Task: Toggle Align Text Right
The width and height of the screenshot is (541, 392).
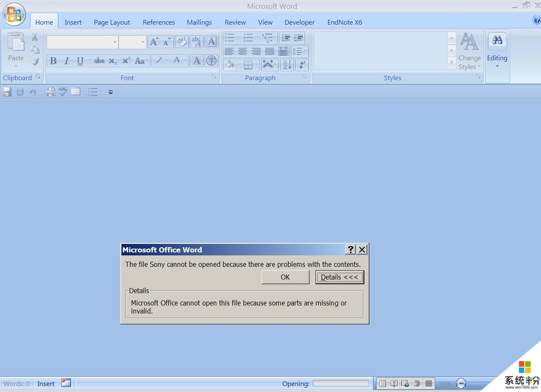Action: pyautogui.click(x=256, y=51)
